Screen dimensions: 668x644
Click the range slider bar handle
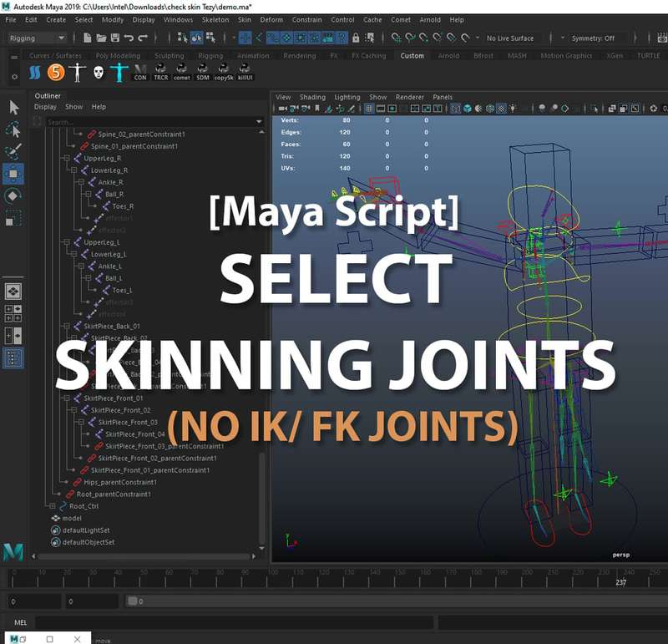click(133, 601)
